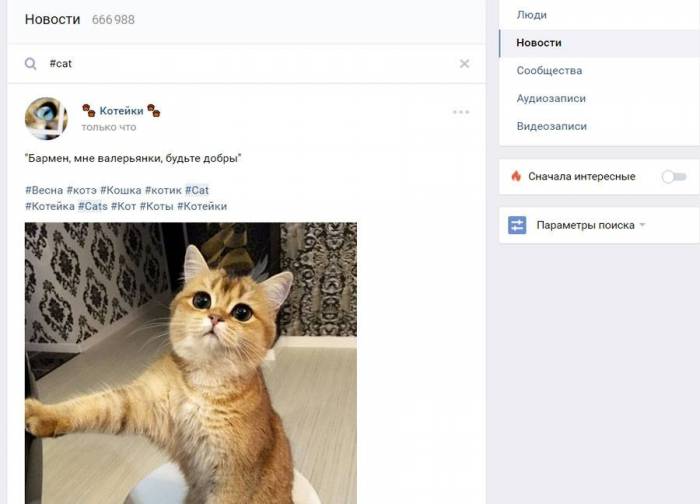Click the flame icon beside Сначала интересные
Screen dimensions: 700x504
[x=516, y=176]
